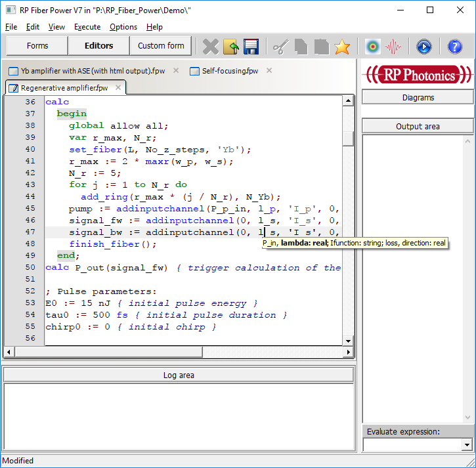Screen dimensions: 476x468
Task: Close the Regenerative amplifier.fpw tab
Action: tap(118, 87)
